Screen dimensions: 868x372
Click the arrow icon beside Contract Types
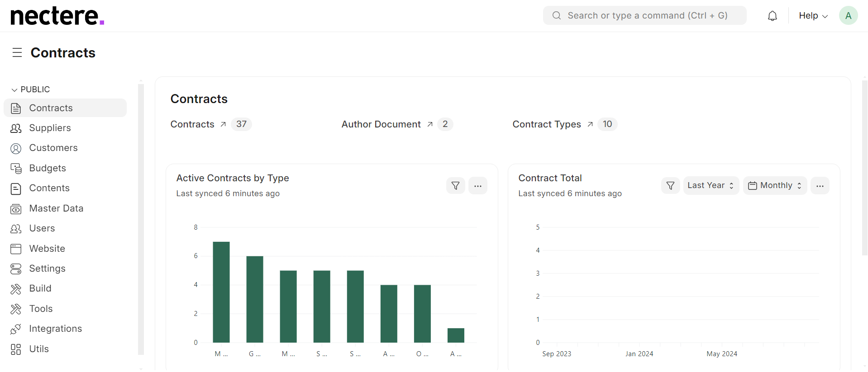(x=590, y=124)
